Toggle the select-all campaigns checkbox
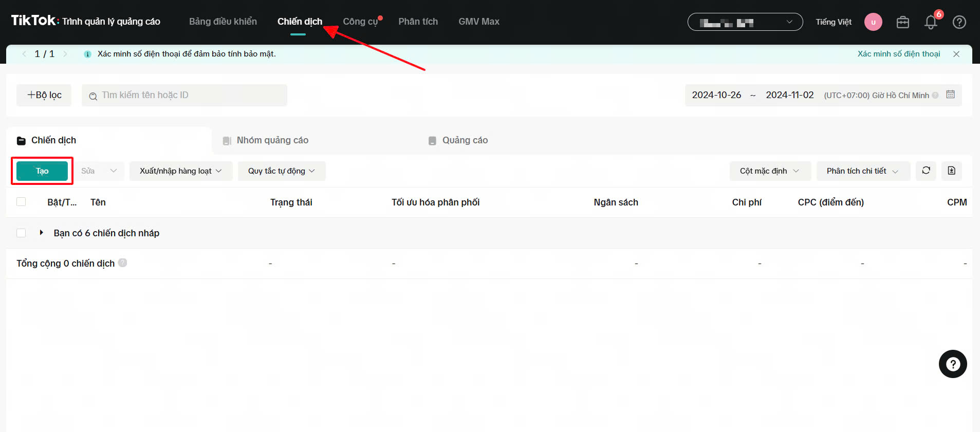 tap(21, 202)
